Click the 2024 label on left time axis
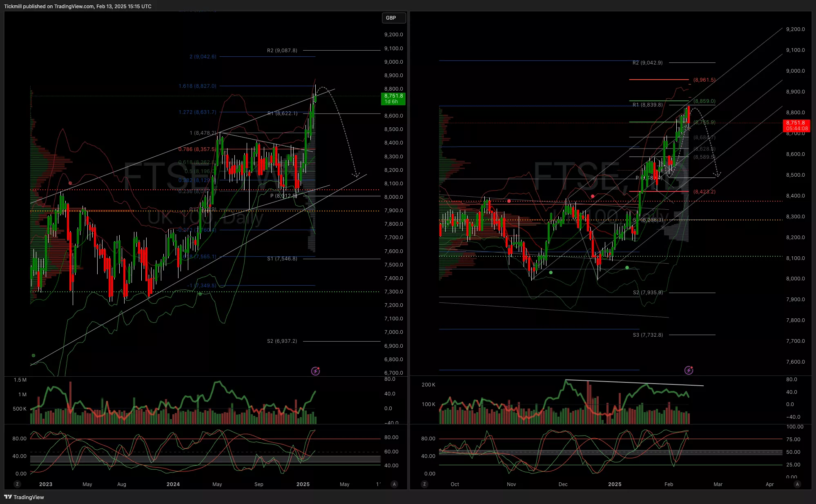 pos(173,484)
